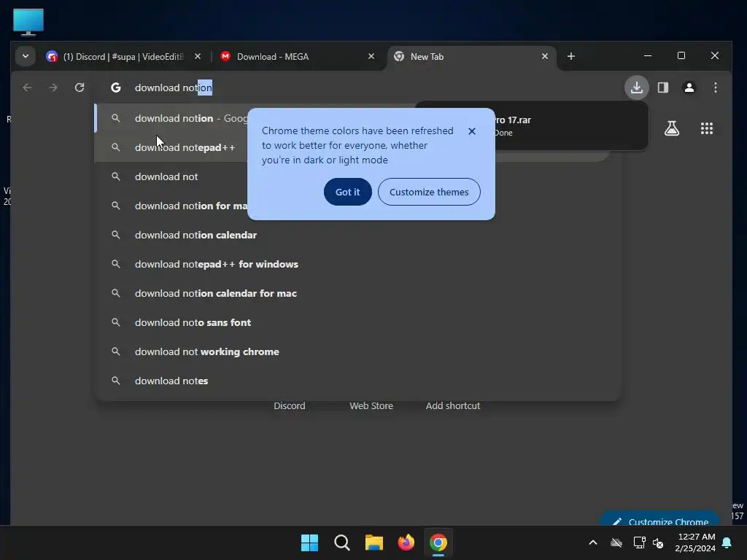Choose suggestion download not working chrome
This screenshot has height=560, width=747.
click(x=357, y=351)
